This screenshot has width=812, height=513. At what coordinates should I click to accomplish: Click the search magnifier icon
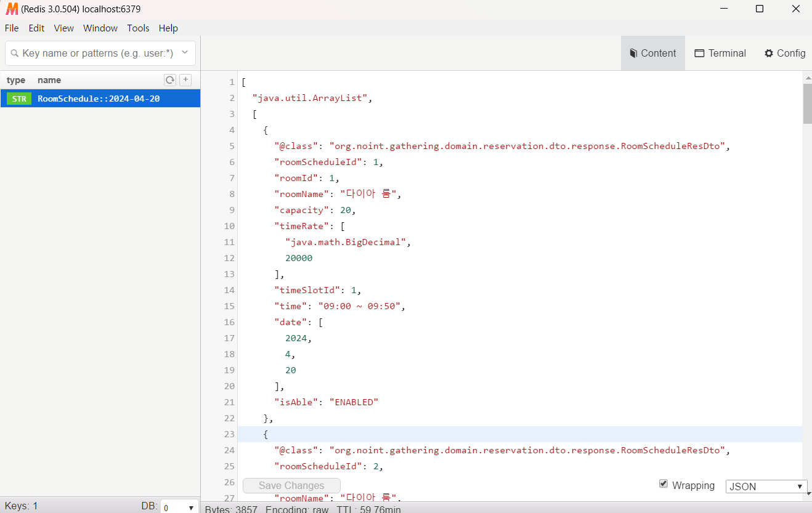coord(15,54)
